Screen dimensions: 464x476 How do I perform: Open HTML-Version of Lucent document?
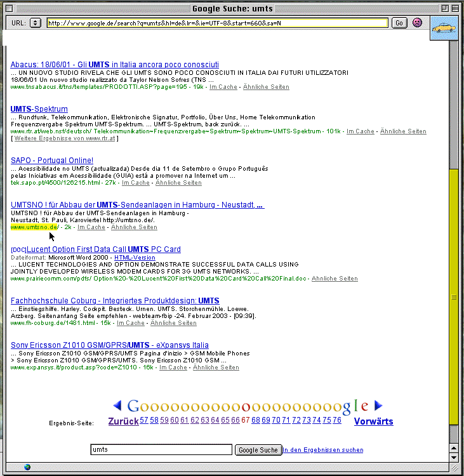(x=135, y=258)
